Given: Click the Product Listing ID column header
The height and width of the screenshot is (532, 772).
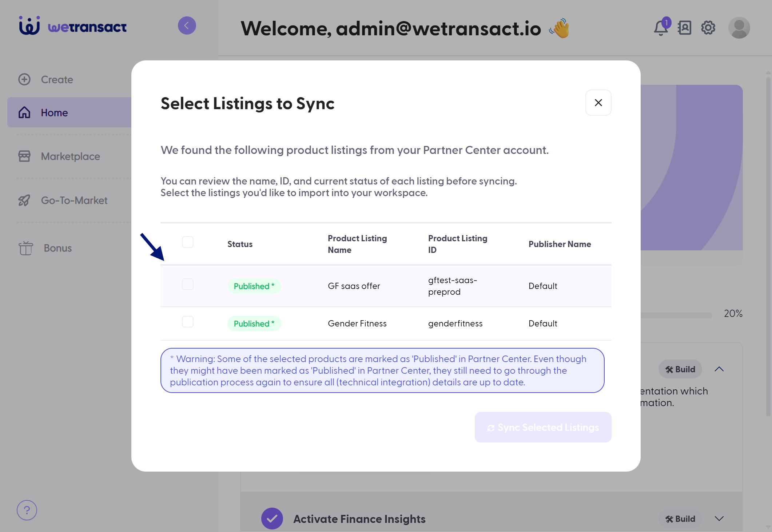Looking at the screenshot, I should tap(458, 244).
